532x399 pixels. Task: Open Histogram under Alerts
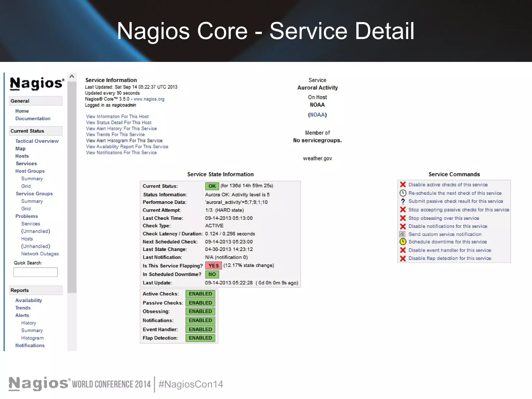tap(32, 338)
